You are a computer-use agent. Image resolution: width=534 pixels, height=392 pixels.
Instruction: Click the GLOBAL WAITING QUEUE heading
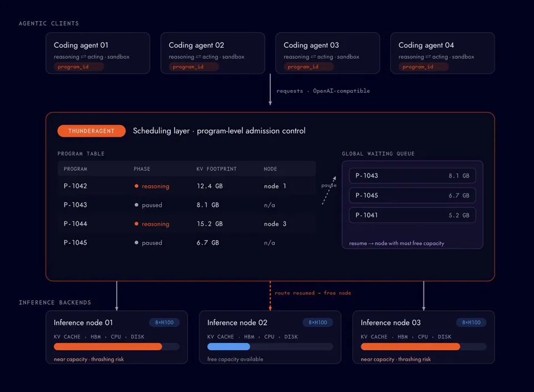(x=378, y=154)
